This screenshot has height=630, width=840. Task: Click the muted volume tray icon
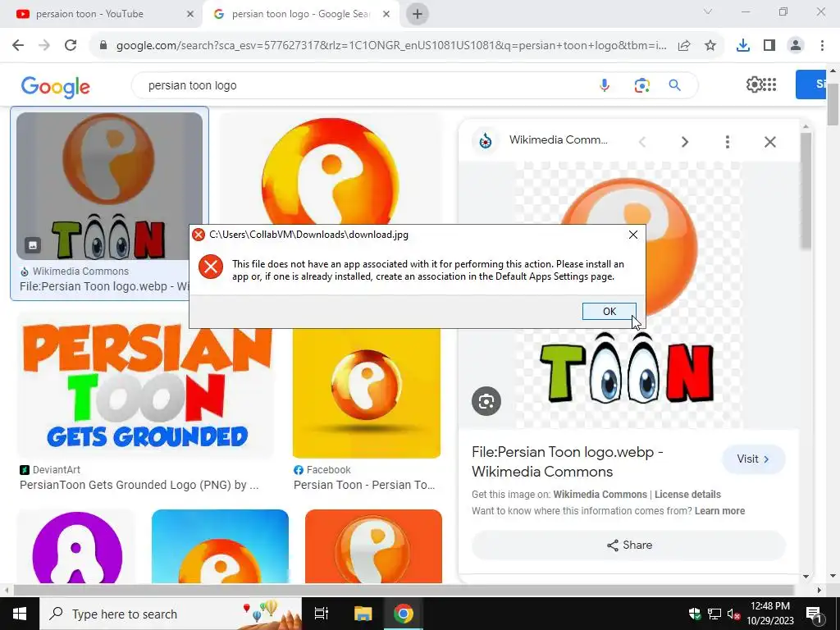733,614
